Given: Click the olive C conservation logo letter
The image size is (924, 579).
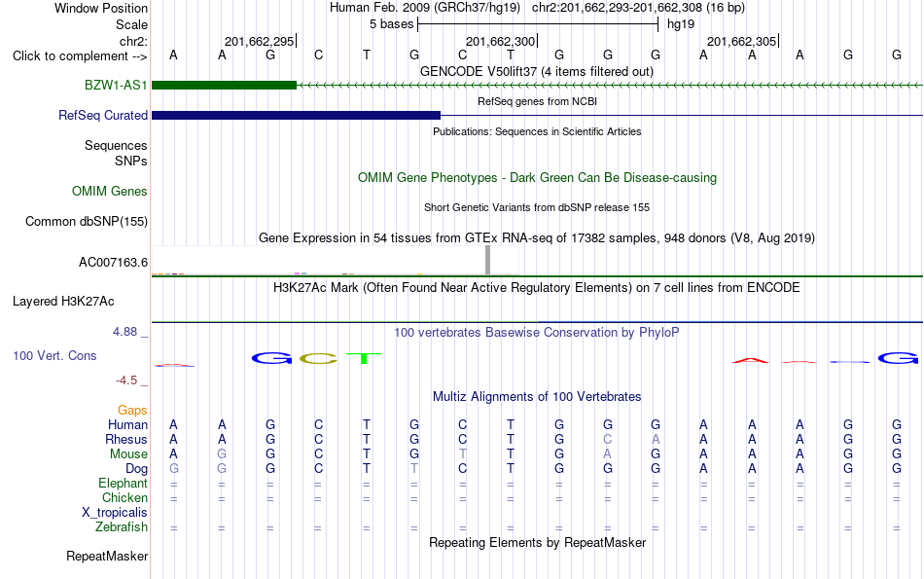Looking at the screenshot, I should pos(318,358).
